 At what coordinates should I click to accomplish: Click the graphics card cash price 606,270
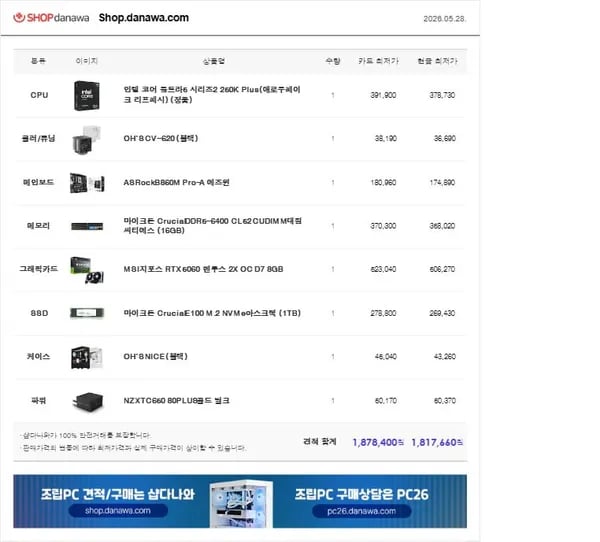pyautogui.click(x=442, y=269)
